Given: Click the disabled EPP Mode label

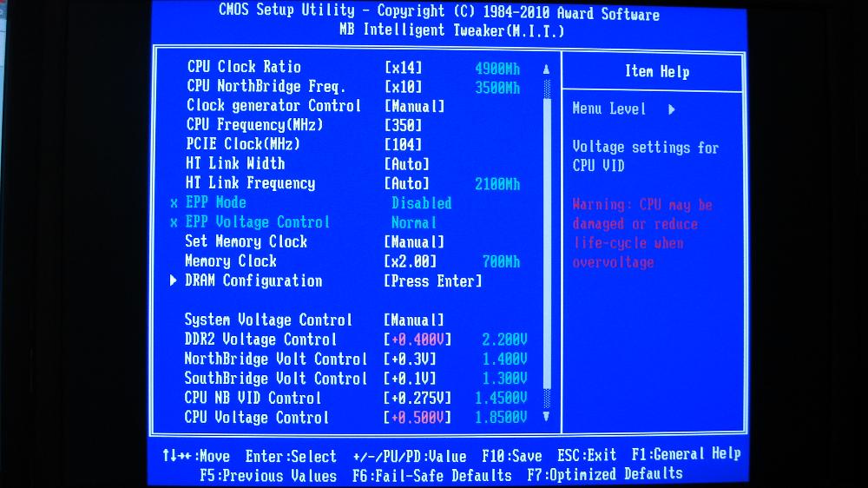Looking at the screenshot, I should pos(215,202).
